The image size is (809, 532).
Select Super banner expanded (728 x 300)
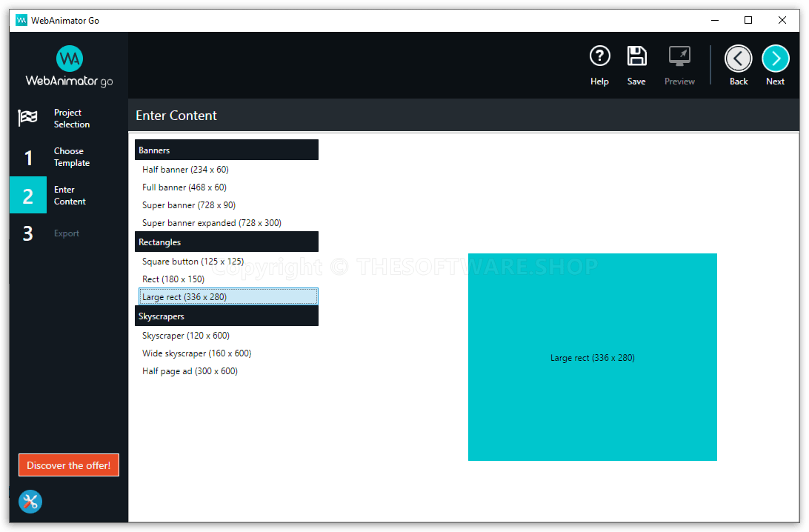[x=212, y=223]
